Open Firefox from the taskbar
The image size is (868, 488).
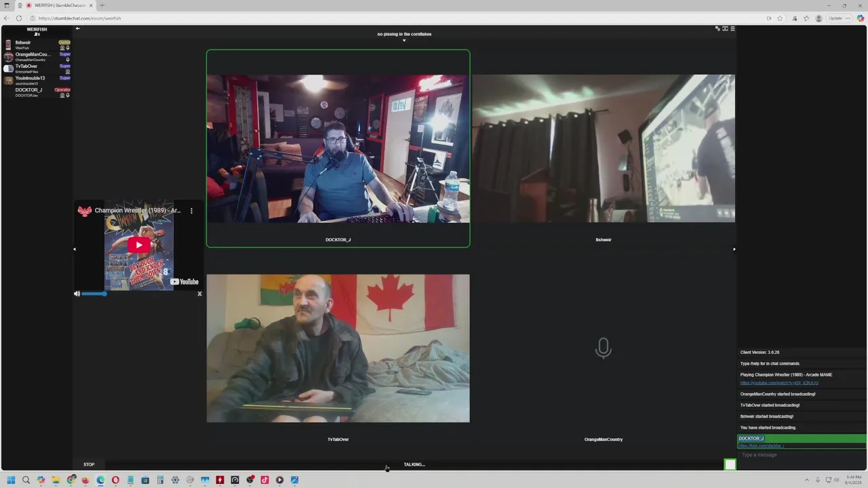click(x=85, y=480)
